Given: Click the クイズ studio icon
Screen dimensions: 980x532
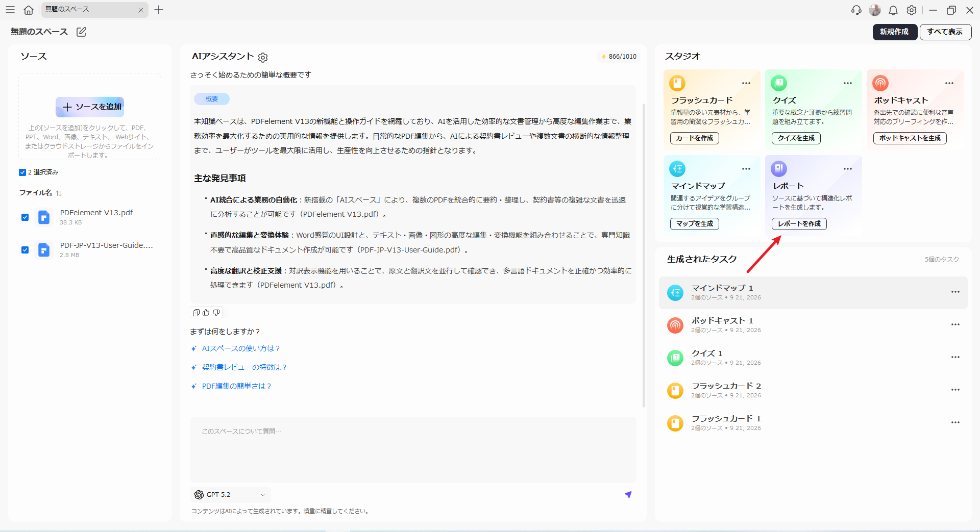Looking at the screenshot, I should pos(779,83).
